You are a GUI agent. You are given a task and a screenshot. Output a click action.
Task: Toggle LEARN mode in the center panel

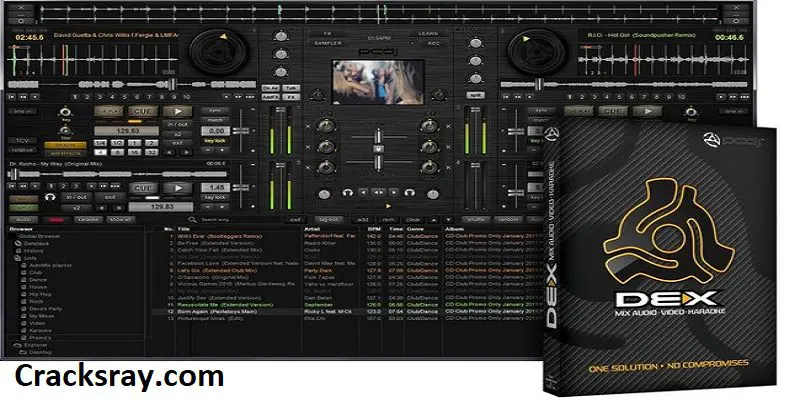tap(428, 34)
